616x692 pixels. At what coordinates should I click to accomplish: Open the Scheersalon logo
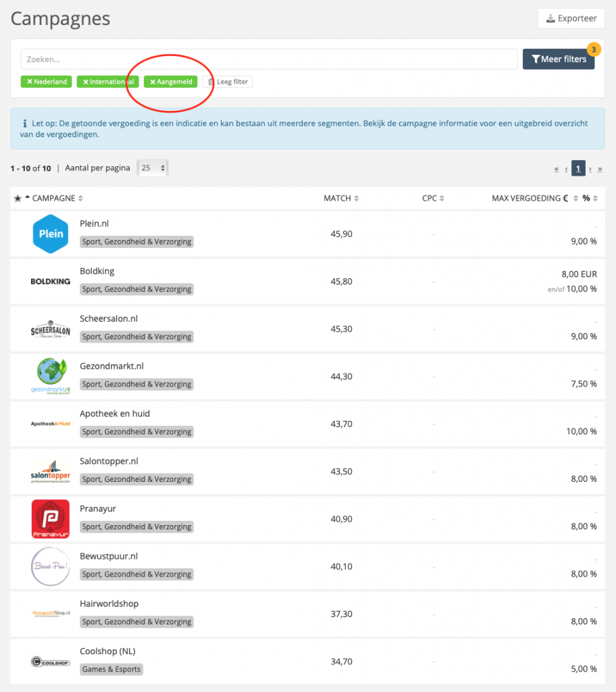[x=50, y=329]
